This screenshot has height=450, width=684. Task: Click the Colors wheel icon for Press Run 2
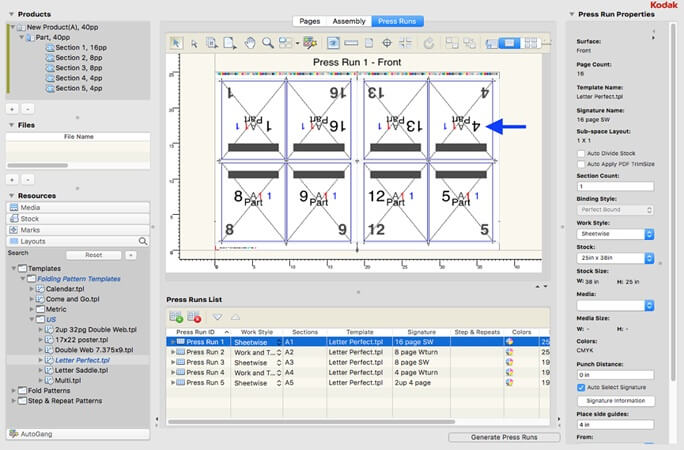pyautogui.click(x=509, y=351)
